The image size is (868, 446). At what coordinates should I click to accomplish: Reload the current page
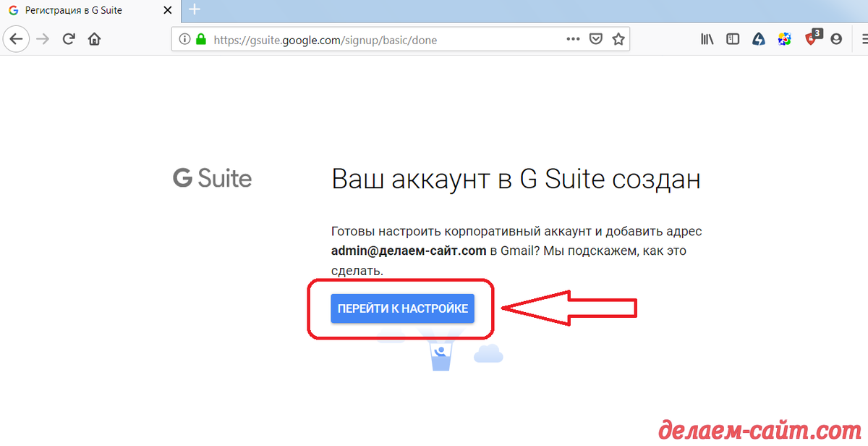pos(68,38)
